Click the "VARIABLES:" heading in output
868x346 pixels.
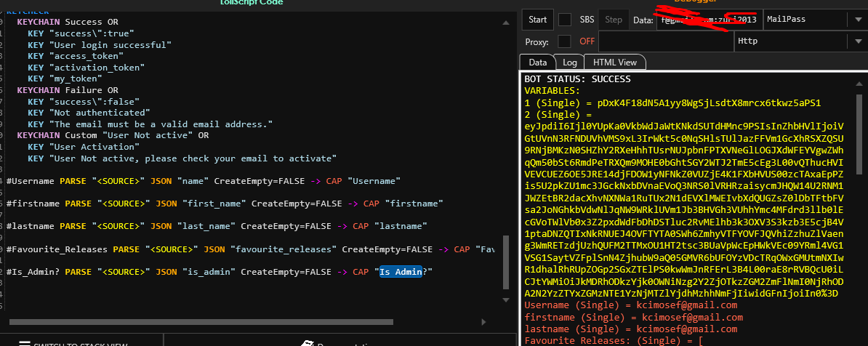coord(552,90)
